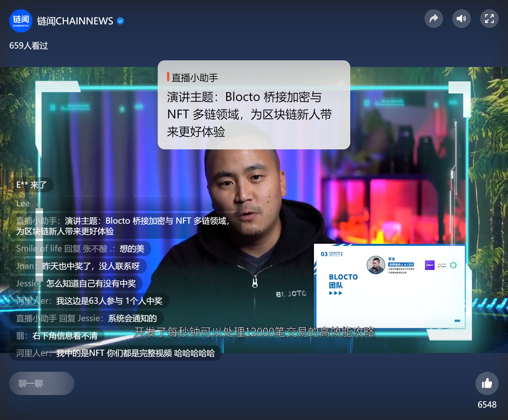Click the video subtitle about 12000笔交易
The height and width of the screenshot is (420, 508).
pyautogui.click(x=254, y=332)
